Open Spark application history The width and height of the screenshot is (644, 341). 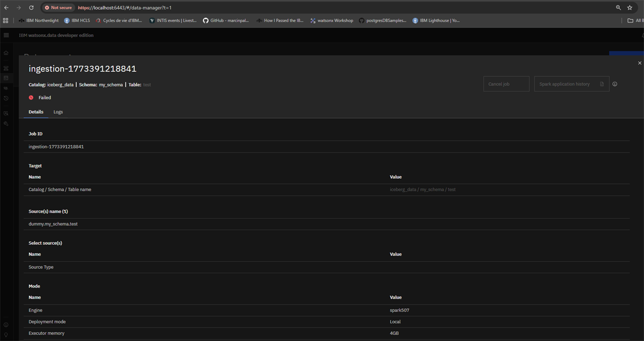pyautogui.click(x=572, y=84)
